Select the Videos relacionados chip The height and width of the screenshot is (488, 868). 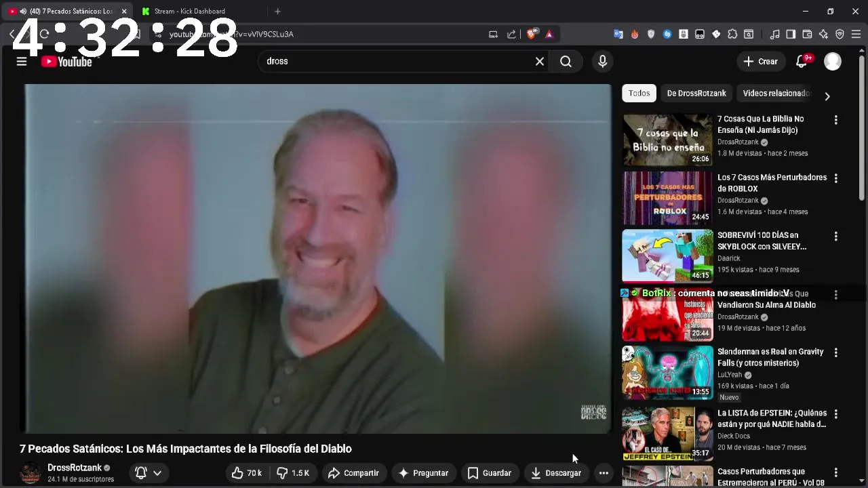[776, 94]
